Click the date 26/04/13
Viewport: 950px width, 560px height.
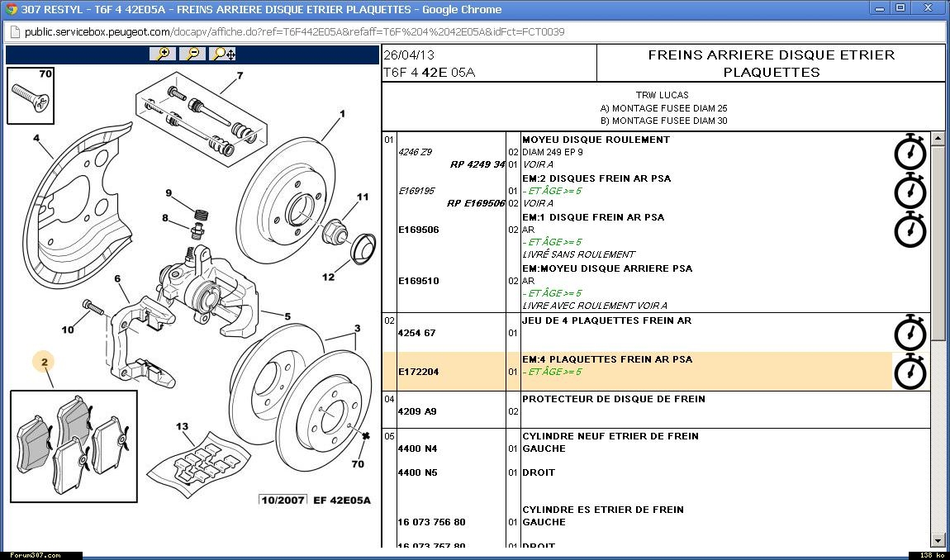(x=409, y=55)
